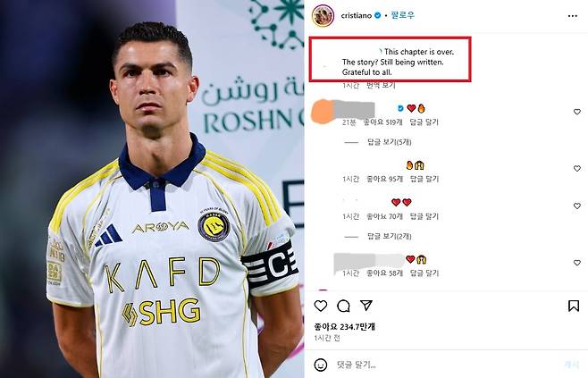This screenshot has width=588, height=378.
Task: Like the comment with 58 likes
Action: click(x=577, y=263)
